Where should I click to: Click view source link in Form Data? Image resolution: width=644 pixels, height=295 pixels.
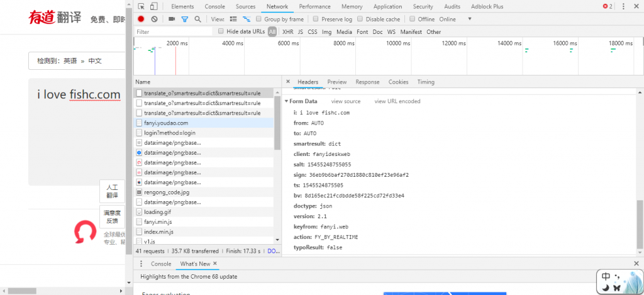click(346, 101)
